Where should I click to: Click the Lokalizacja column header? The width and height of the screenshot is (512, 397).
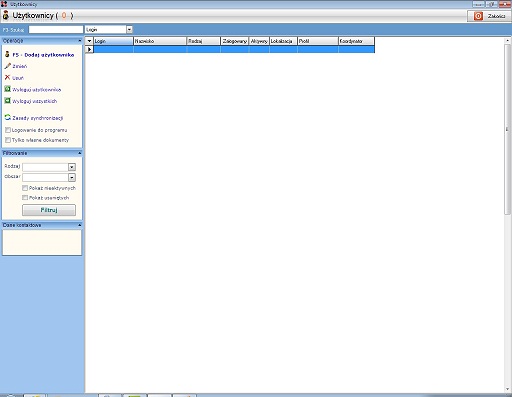(x=283, y=41)
